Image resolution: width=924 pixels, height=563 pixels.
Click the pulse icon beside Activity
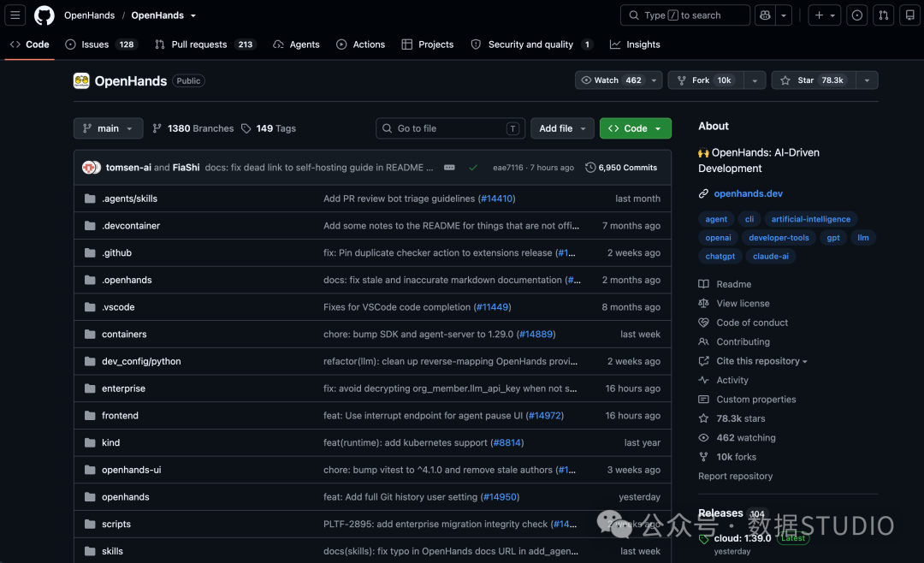(703, 380)
